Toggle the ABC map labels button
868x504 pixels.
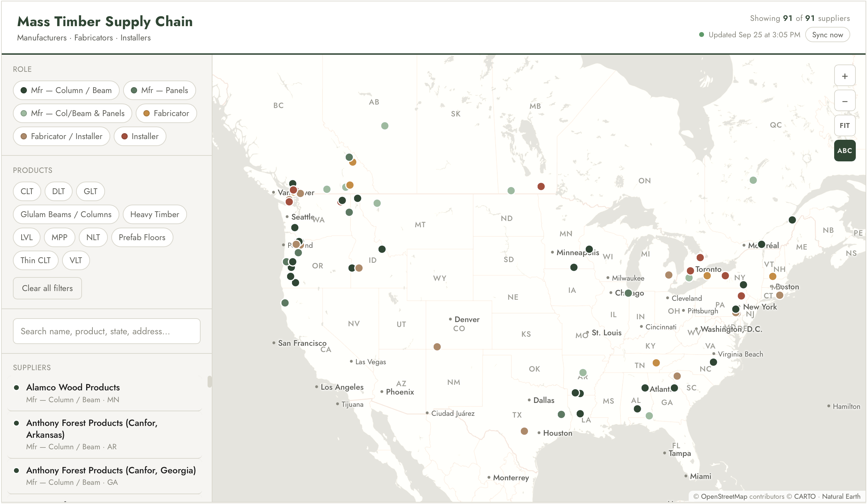tap(845, 151)
